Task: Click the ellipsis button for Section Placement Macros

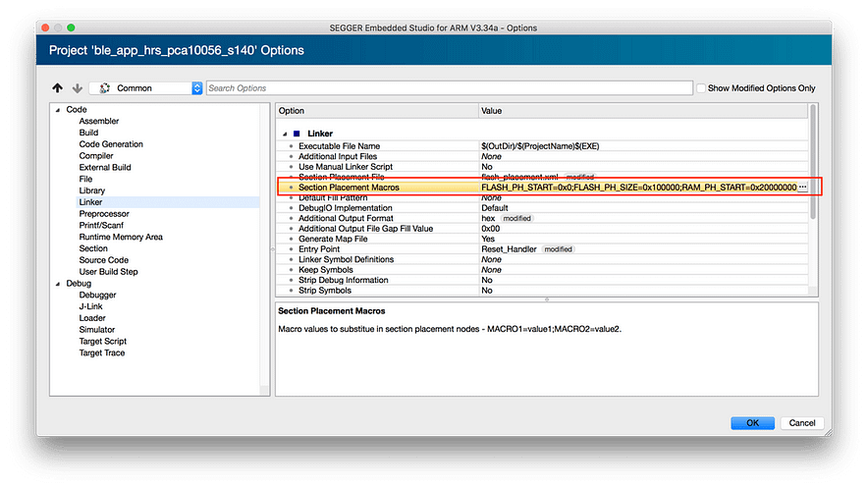Action: [802, 188]
